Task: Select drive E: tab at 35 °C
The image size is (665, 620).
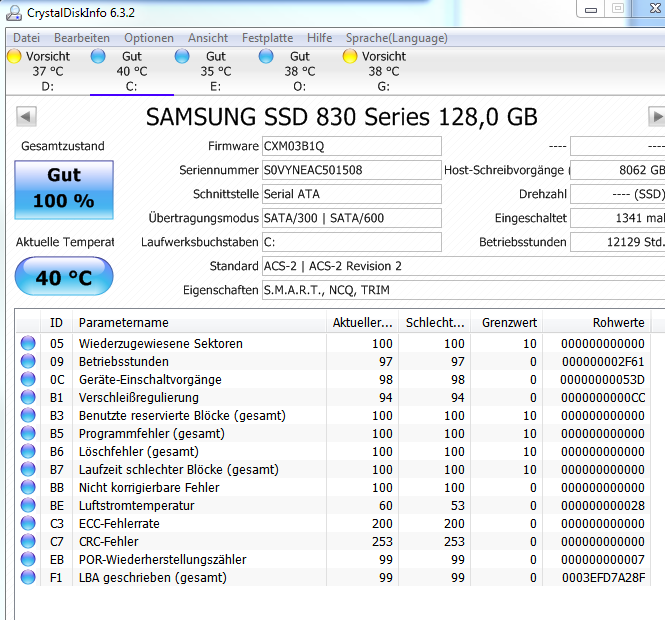Action: click(x=215, y=71)
